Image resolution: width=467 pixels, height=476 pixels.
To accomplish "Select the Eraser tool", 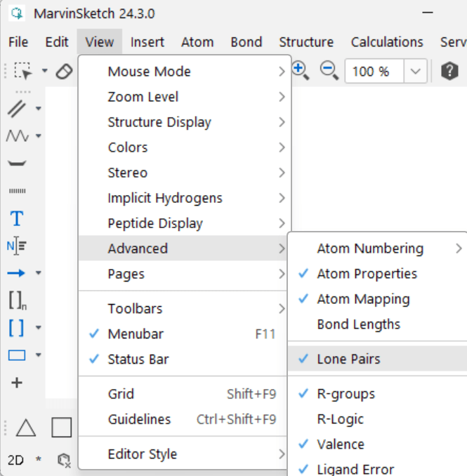I will (64, 72).
